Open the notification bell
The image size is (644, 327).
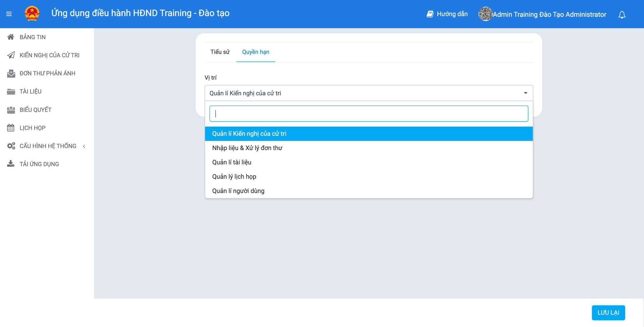pos(622,15)
